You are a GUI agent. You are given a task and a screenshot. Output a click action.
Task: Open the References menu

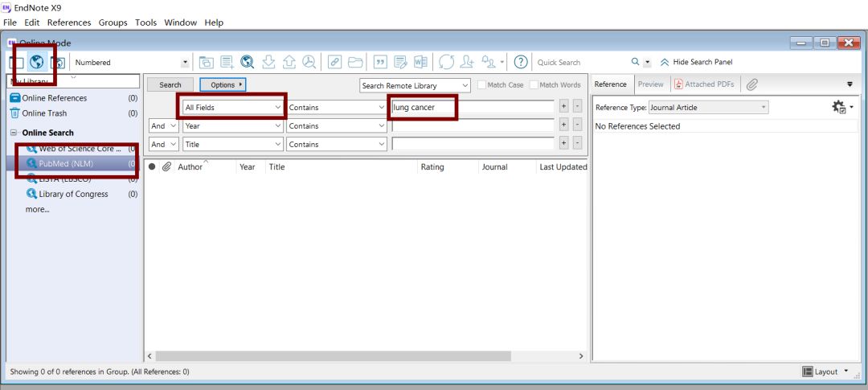[x=69, y=23]
